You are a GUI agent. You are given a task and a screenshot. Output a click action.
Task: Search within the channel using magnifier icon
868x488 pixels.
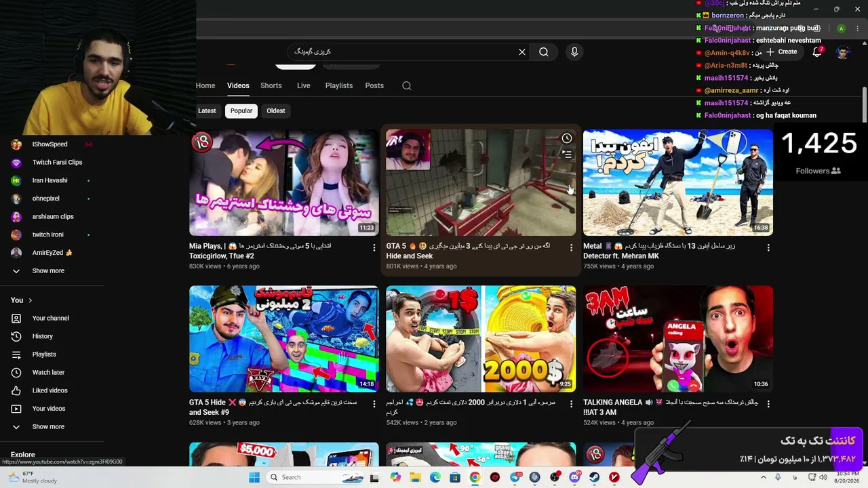(x=407, y=86)
